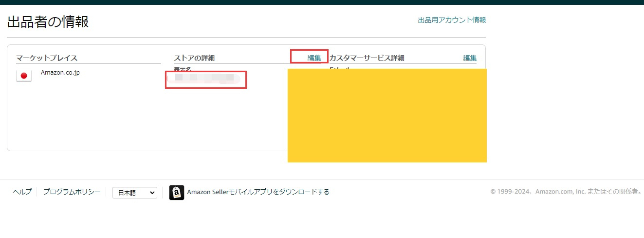This screenshot has height=238, width=644.
Task: Open the プログラムポリシー footer link
Action: pos(72,192)
